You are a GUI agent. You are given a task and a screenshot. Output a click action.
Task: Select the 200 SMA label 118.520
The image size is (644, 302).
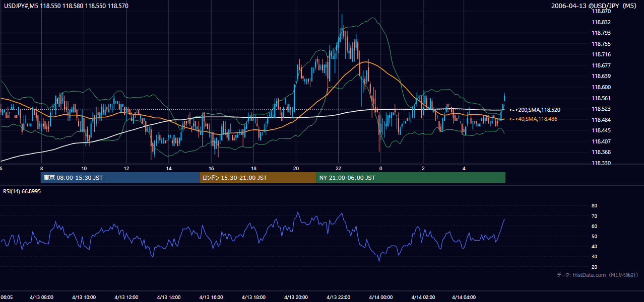point(535,110)
